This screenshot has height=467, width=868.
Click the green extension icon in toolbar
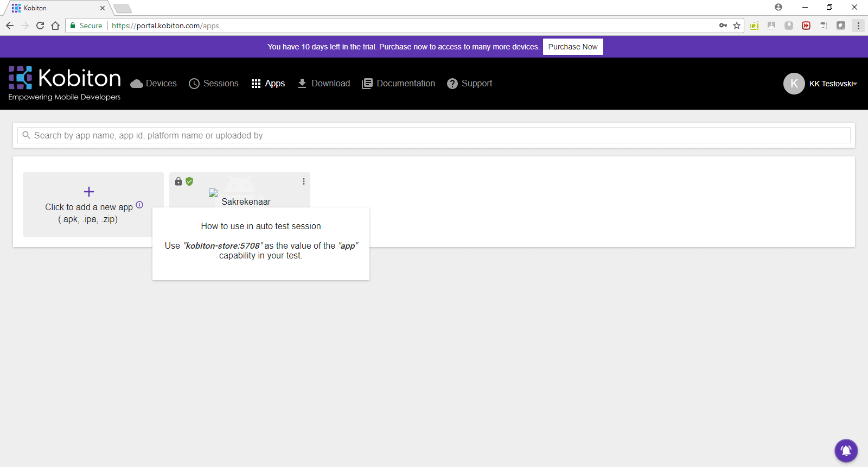(754, 26)
